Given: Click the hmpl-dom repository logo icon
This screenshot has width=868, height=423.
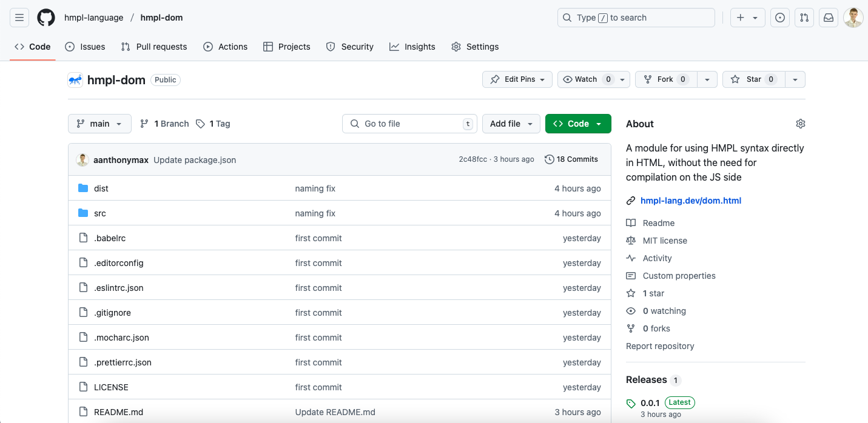Looking at the screenshot, I should 75,80.
